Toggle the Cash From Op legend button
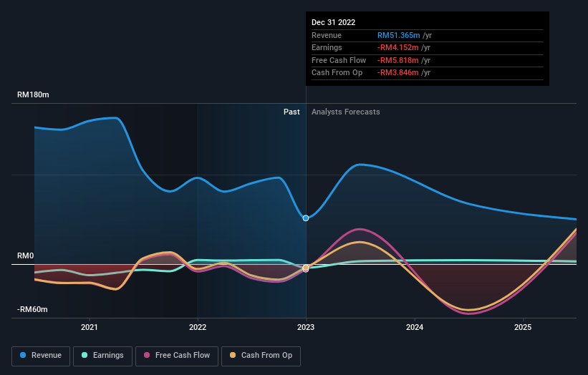This screenshot has height=375, width=588. tap(261, 356)
